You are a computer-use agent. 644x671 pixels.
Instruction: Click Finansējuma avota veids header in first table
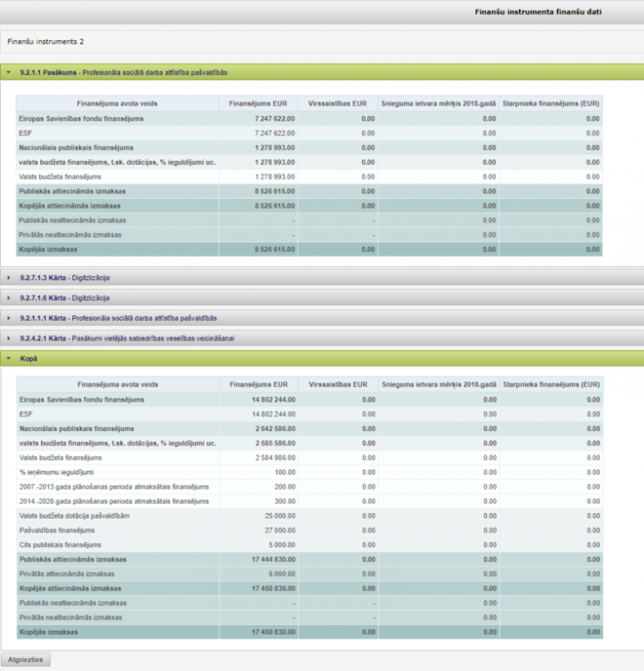[117, 104]
